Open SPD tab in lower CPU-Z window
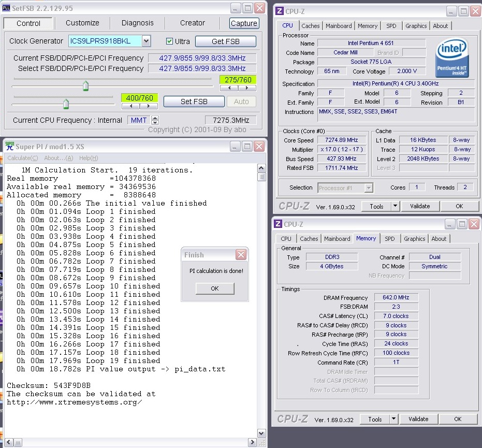The image size is (482, 448). pyautogui.click(x=389, y=239)
